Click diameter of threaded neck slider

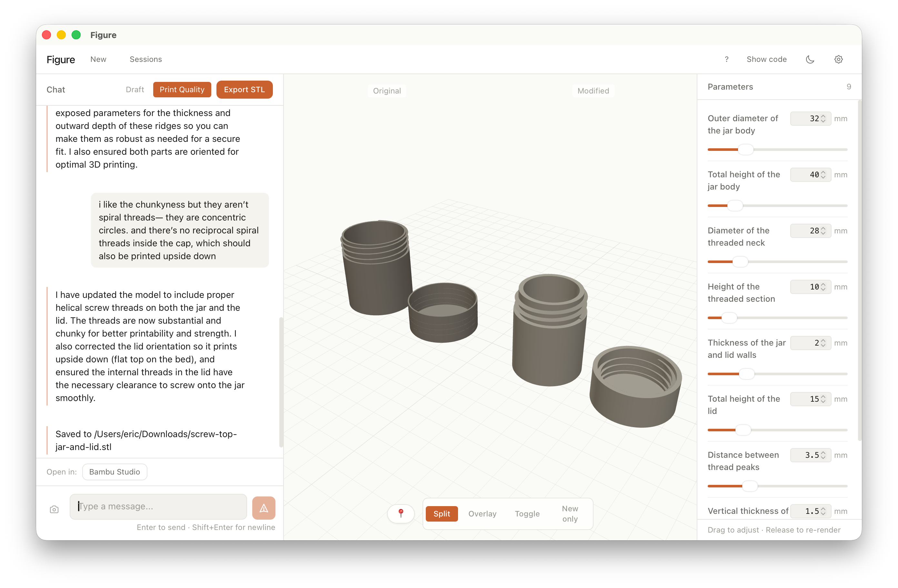pos(777,261)
